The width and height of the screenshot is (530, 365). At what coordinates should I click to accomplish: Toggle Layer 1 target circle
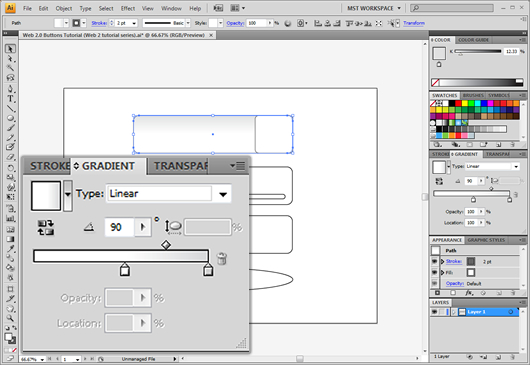coord(511,312)
